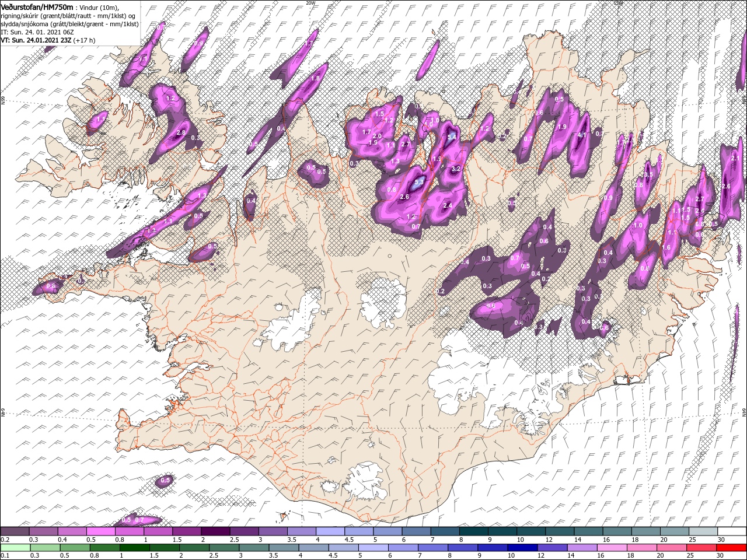Click the Veðurstofan/HM750m title text
This screenshot has width=747, height=560.
pos(37,6)
